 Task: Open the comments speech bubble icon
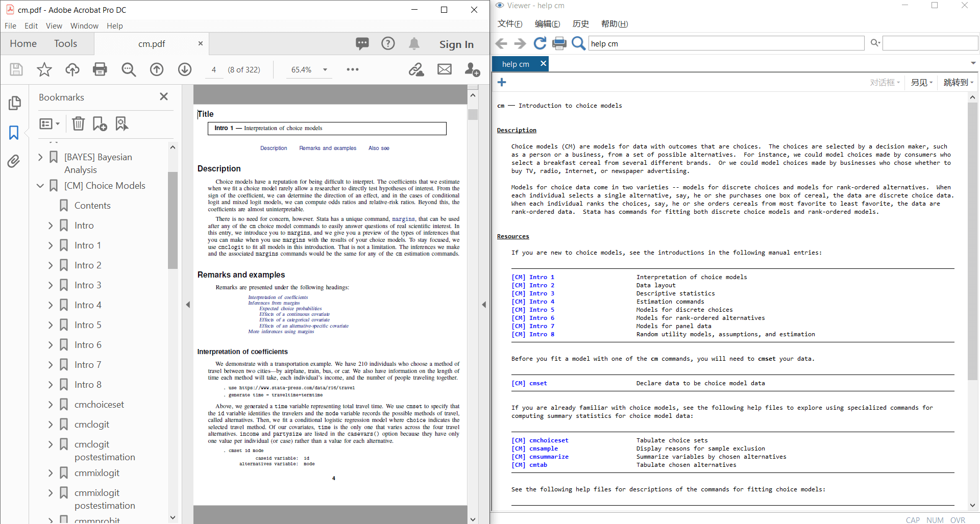[x=362, y=44]
